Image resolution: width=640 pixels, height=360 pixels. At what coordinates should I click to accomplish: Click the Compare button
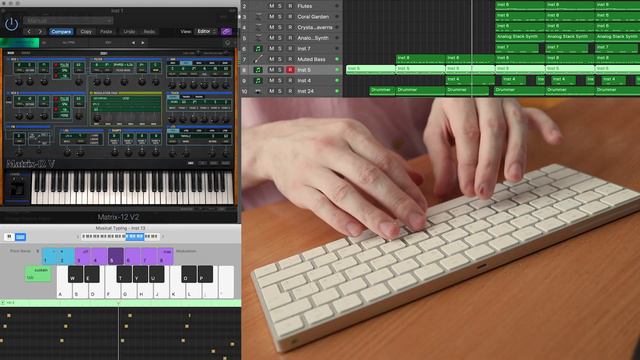pos(61,31)
